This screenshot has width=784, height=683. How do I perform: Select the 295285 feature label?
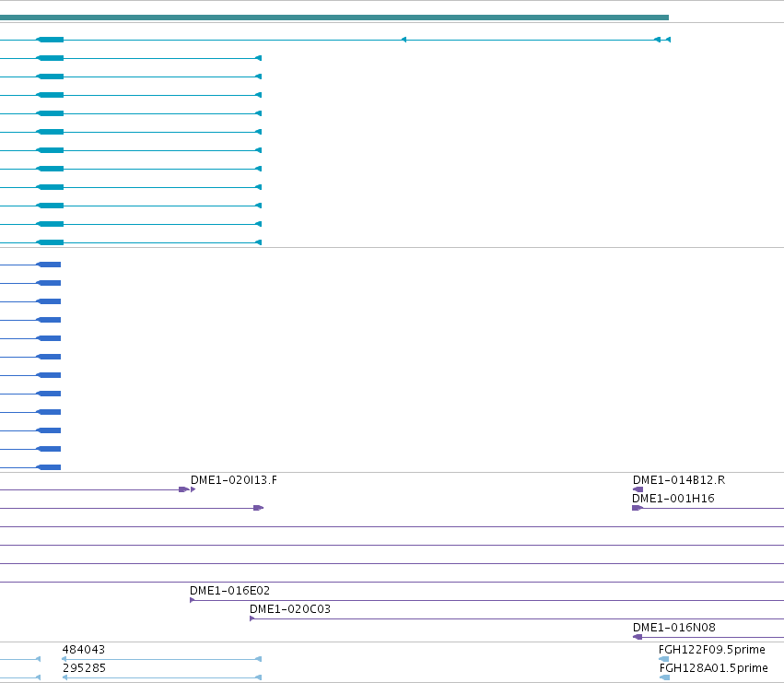tap(84, 668)
